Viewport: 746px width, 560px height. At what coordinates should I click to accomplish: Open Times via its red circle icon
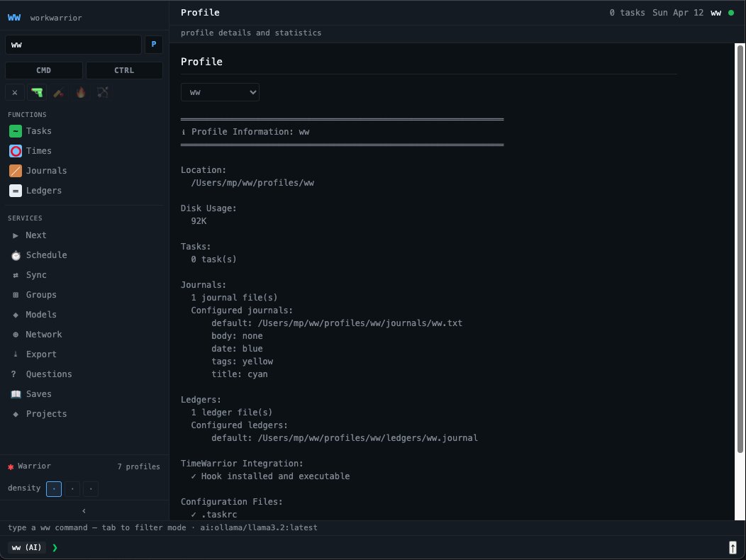coord(16,151)
